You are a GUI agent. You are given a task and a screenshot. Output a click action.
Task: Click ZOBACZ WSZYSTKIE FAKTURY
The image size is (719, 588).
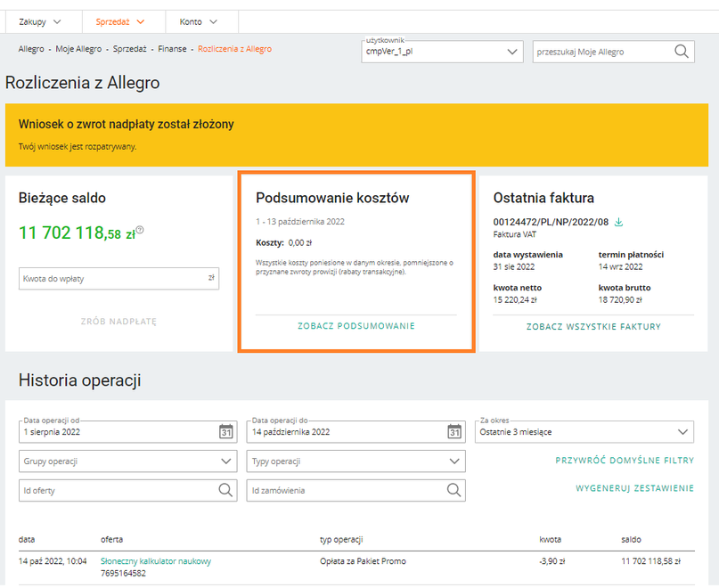coord(593,327)
